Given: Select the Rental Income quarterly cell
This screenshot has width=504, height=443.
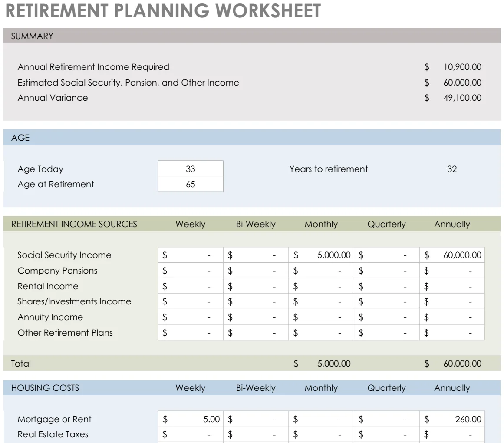Looking at the screenshot, I should (387, 286).
